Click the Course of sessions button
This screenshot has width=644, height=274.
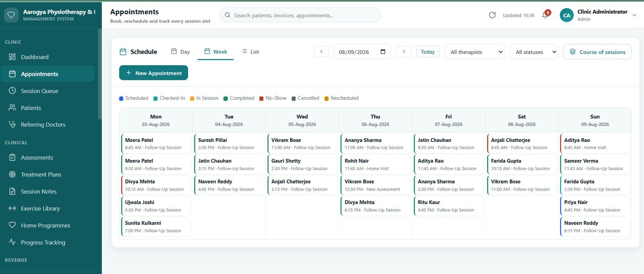597,52
